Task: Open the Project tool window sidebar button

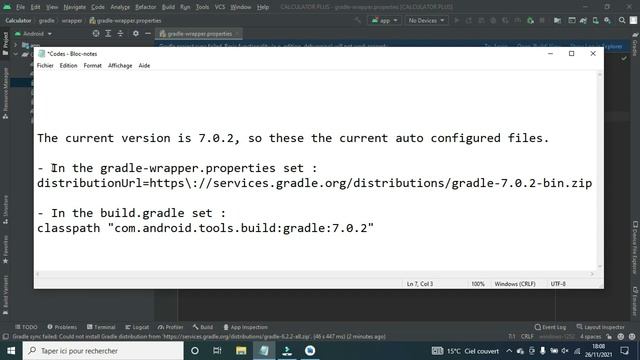Action: point(5,44)
